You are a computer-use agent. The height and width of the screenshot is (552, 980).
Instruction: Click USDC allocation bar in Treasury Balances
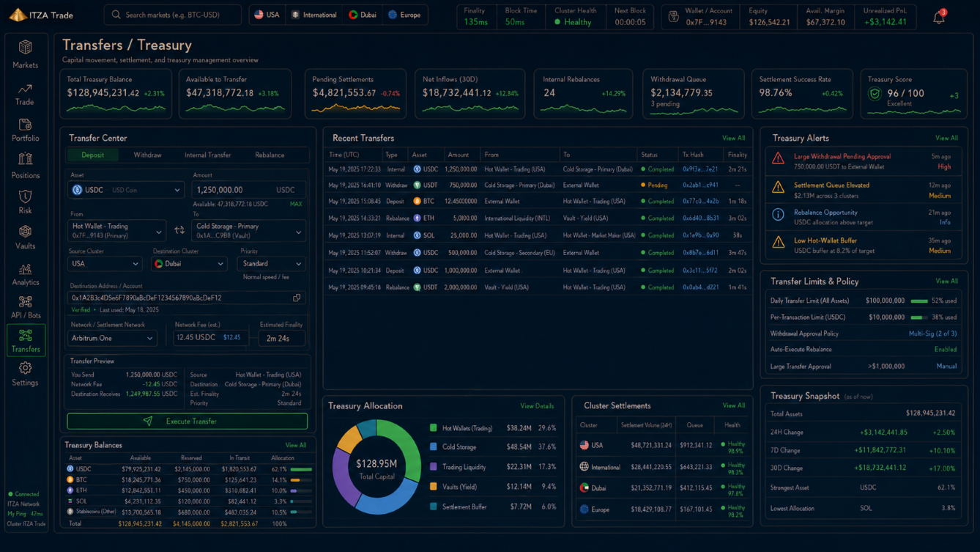[x=301, y=469]
